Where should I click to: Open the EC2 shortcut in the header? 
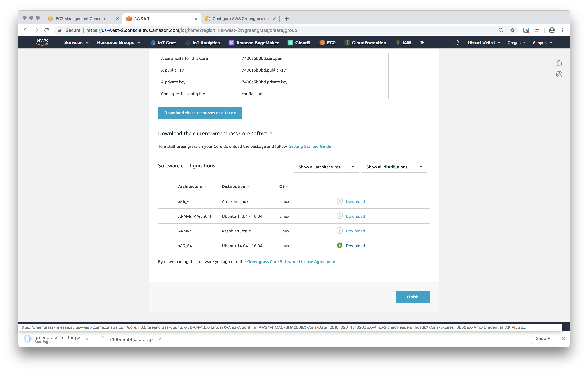[x=327, y=43]
